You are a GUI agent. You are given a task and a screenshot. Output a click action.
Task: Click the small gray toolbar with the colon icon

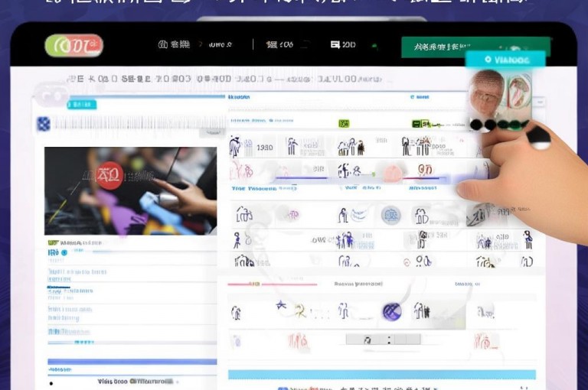point(383,340)
